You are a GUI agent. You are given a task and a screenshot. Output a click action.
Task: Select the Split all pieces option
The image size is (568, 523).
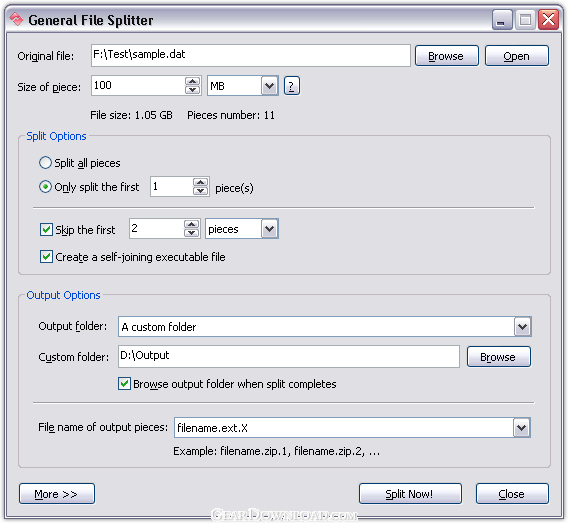[45, 163]
